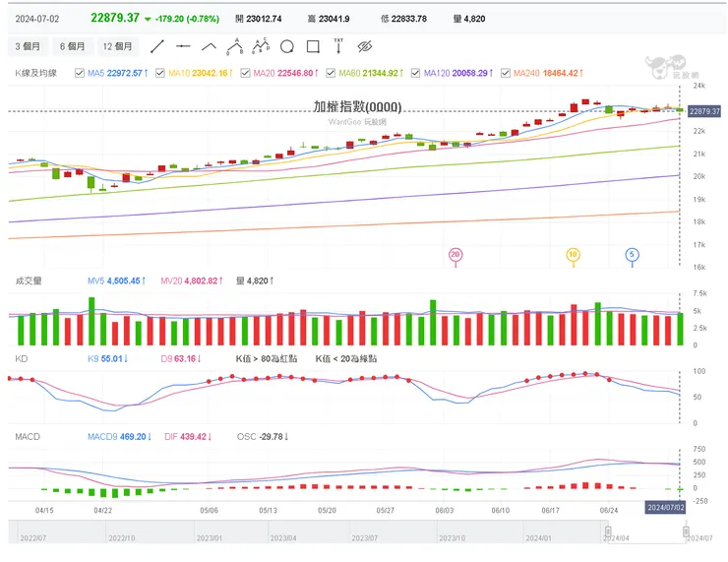This screenshot has width=728, height=562.
Task: Click the blue 5-day marker pin
Action: tap(632, 255)
